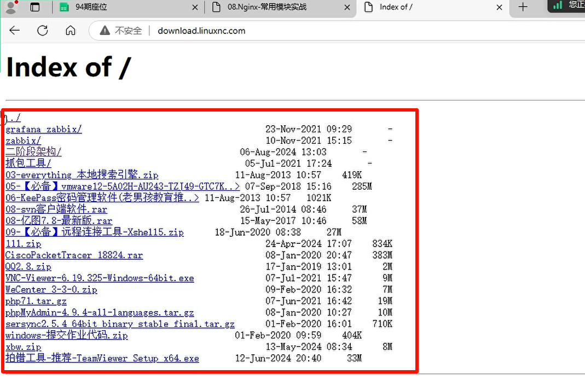
Task: Open the tab actions menu icon
Action: point(35,7)
